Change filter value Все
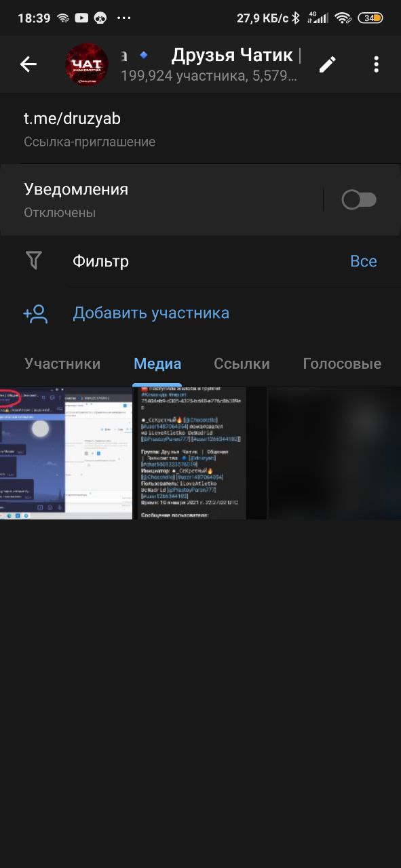Image resolution: width=401 pixels, height=868 pixels. [x=363, y=261]
